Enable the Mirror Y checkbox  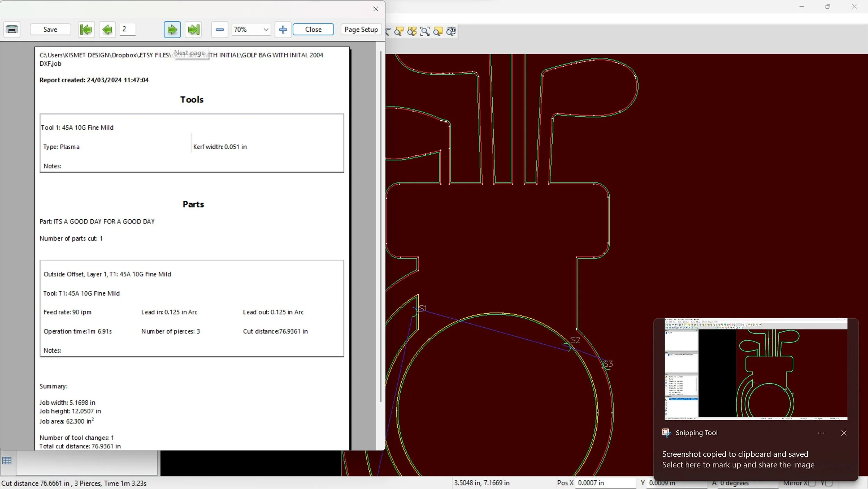[x=829, y=483]
